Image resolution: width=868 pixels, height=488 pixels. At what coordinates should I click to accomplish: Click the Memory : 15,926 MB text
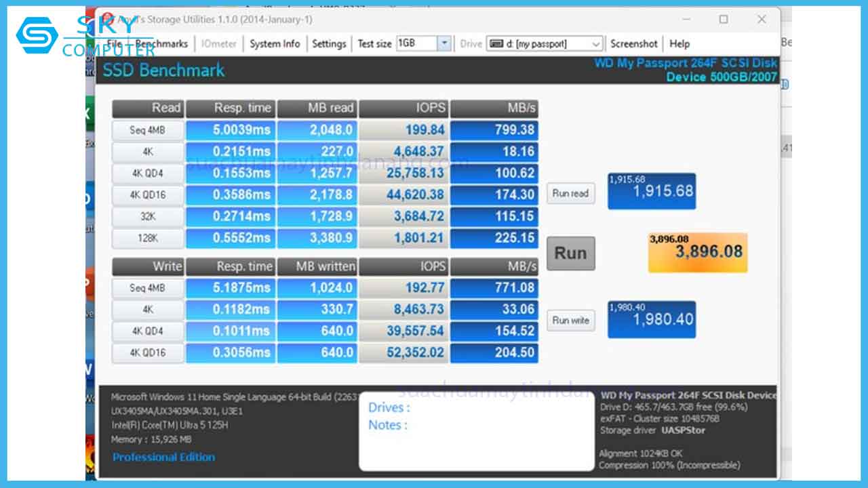152,439
